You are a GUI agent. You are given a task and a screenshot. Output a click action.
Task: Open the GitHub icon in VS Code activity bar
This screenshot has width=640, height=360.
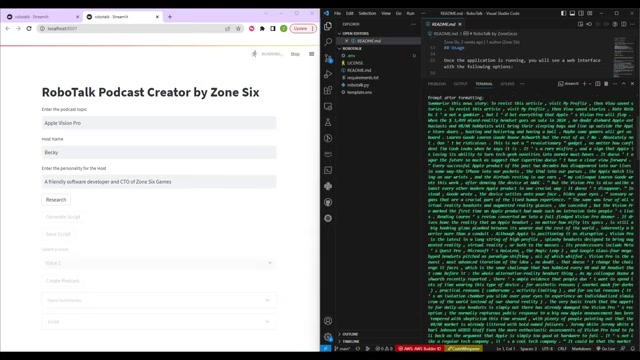(x=328, y=202)
